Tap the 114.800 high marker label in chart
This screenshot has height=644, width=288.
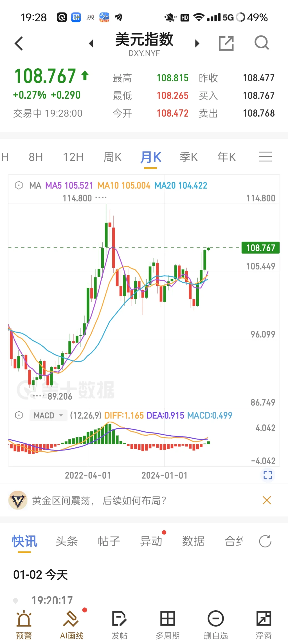pyautogui.click(x=77, y=198)
